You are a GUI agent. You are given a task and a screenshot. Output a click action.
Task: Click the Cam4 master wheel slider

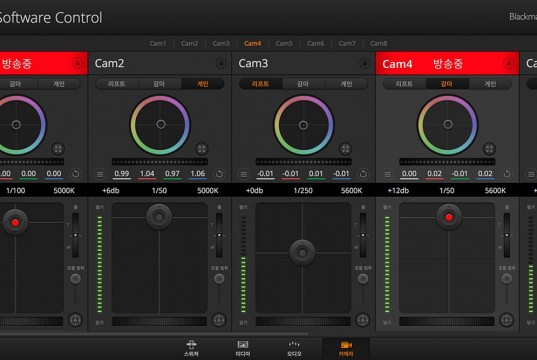coord(447,162)
